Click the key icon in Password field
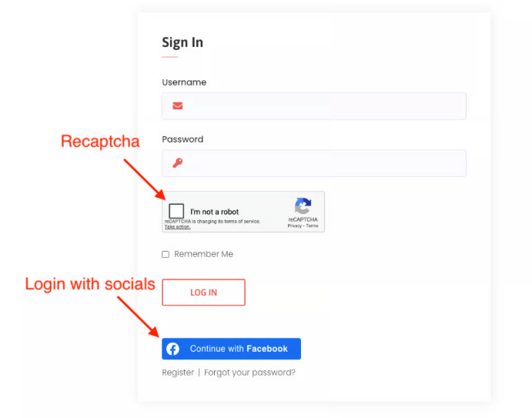The height and width of the screenshot is (418, 532). (178, 163)
